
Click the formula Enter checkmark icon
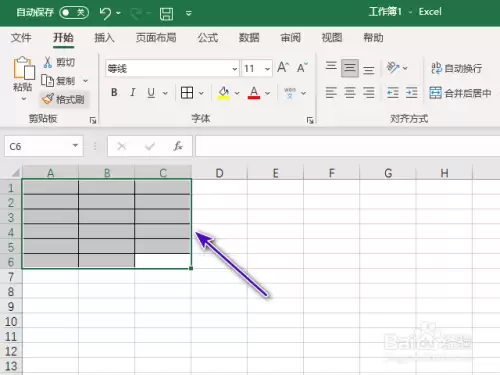click(150, 146)
